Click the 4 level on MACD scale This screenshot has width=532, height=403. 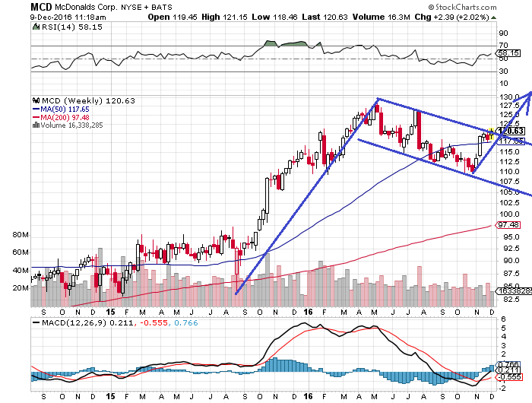[x=503, y=336]
